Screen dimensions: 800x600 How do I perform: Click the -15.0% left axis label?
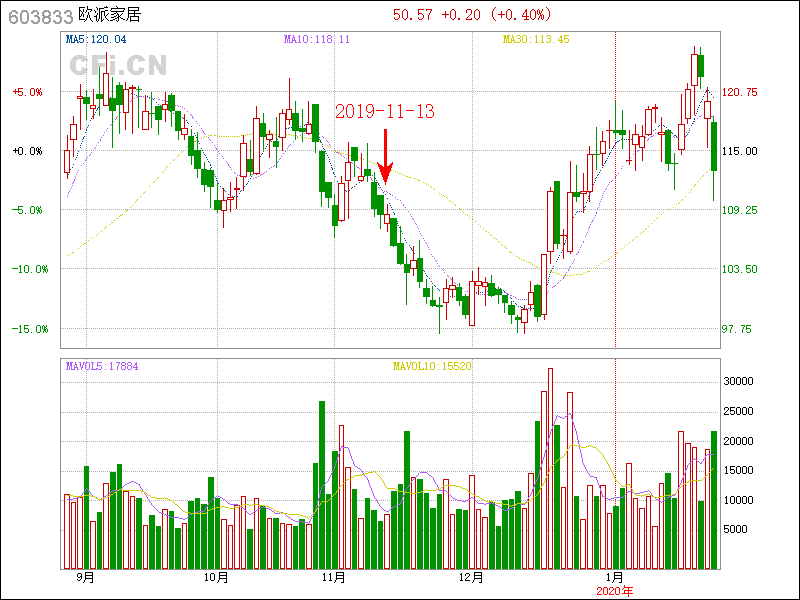[30, 329]
